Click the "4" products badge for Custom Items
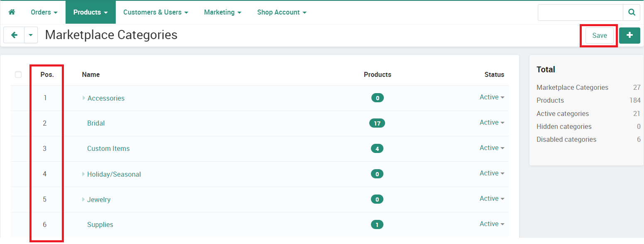The height and width of the screenshot is (244, 644). coord(377,148)
